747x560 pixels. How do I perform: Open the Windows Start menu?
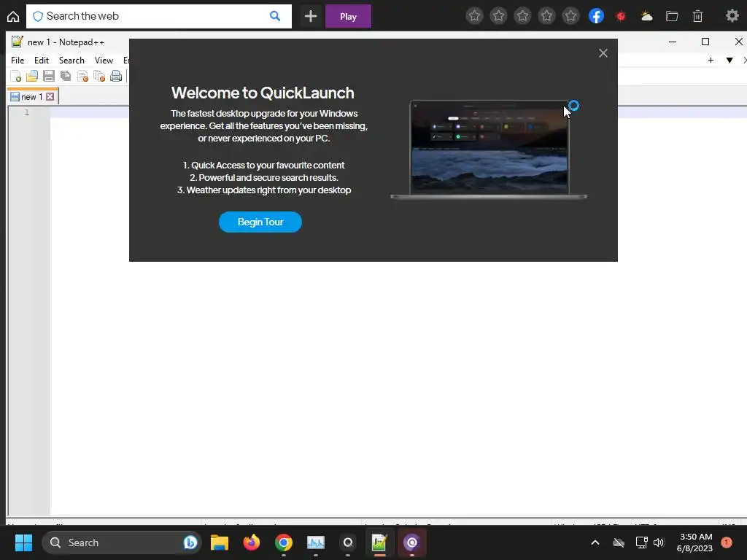coord(23,542)
